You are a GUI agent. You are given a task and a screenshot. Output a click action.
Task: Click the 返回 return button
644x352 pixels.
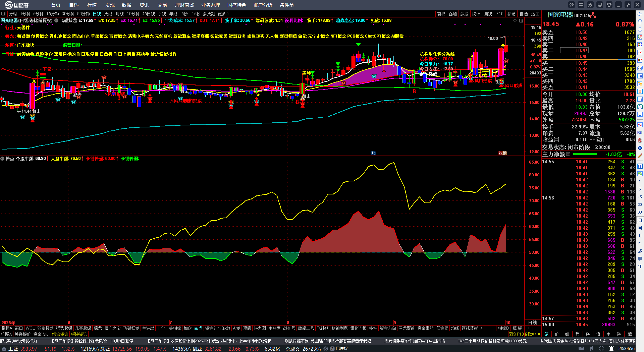coord(535,14)
